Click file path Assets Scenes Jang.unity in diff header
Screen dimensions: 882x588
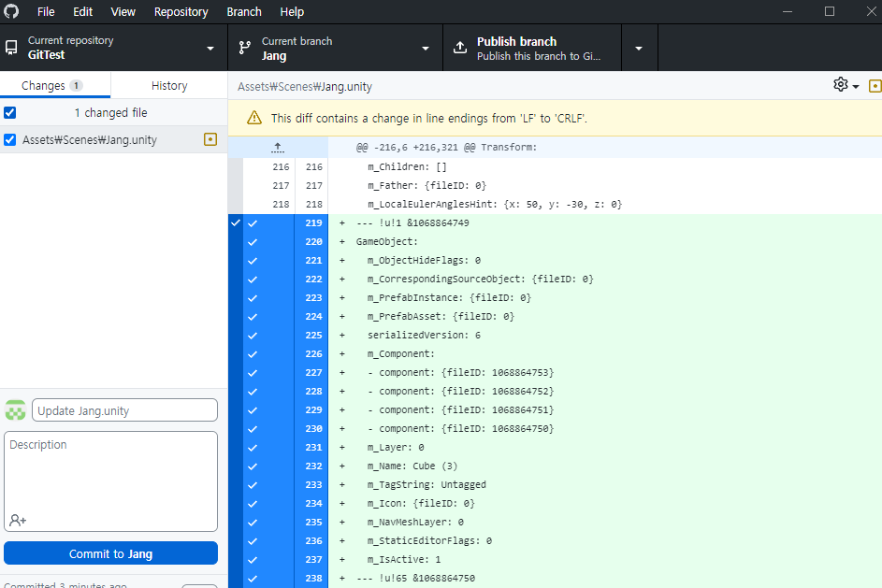coord(305,87)
